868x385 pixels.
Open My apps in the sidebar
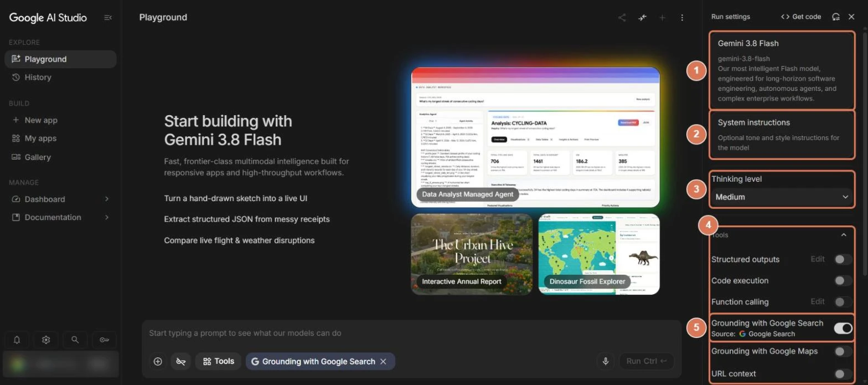60,138
